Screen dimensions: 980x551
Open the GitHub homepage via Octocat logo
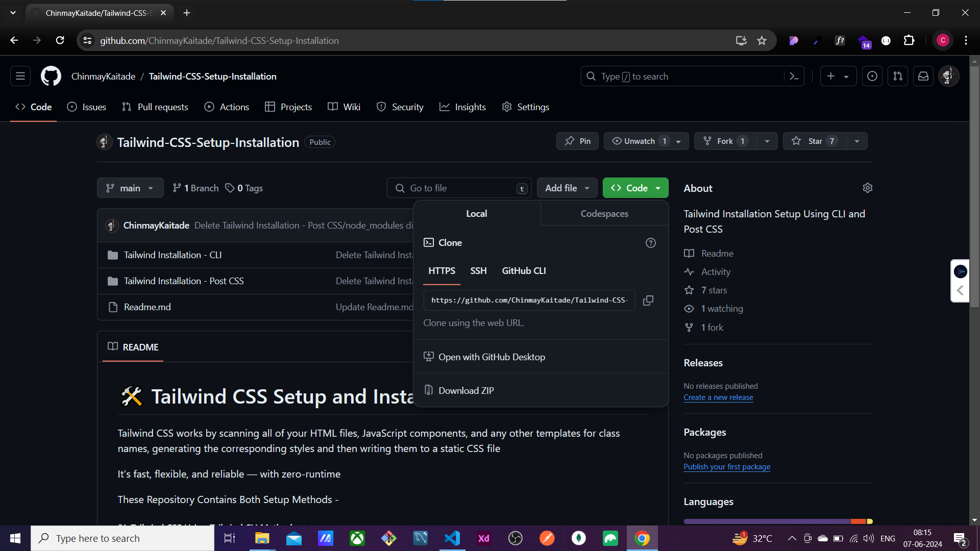51,77
